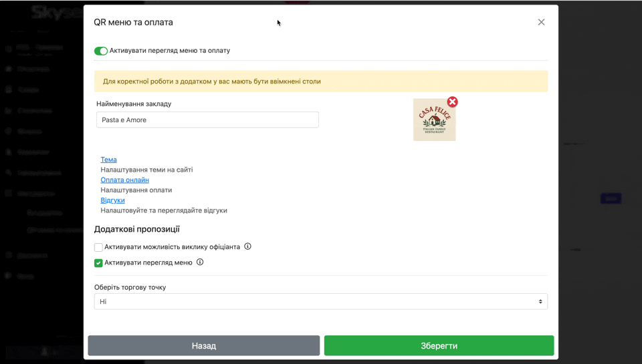The image size is (642, 364).
Task: Open the 'Оплата онлайн' link
Action: coord(124,180)
